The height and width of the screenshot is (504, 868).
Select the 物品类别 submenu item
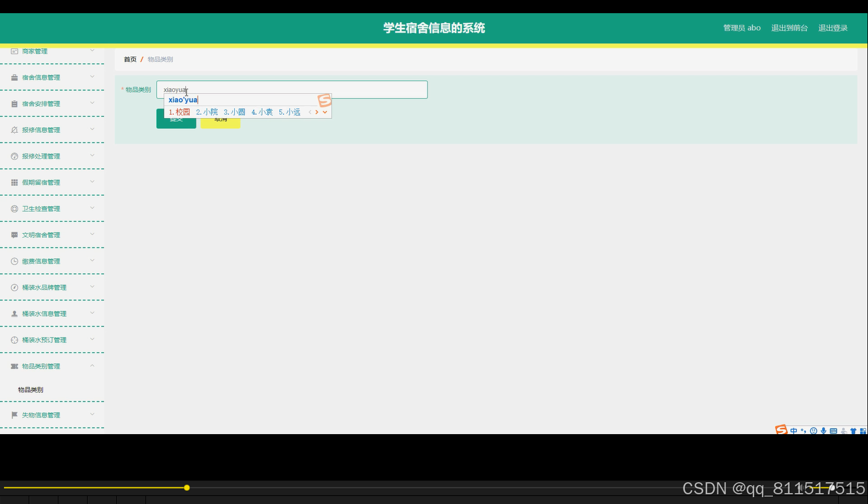pyautogui.click(x=31, y=390)
